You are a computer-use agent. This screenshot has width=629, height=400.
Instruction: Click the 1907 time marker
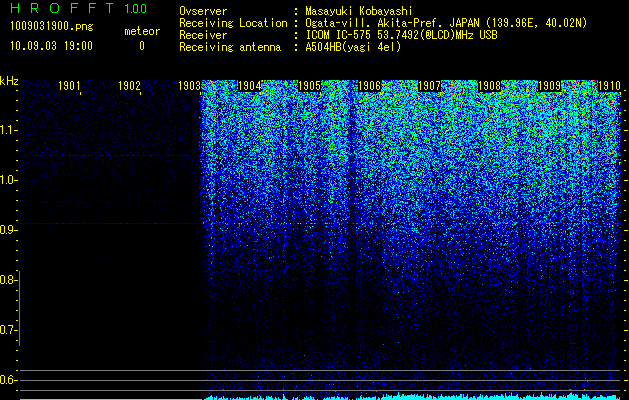(x=429, y=86)
